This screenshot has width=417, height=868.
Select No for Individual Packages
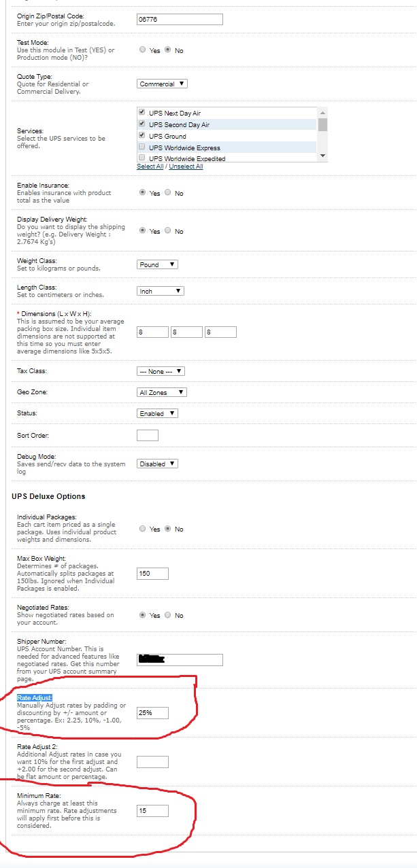tap(168, 528)
